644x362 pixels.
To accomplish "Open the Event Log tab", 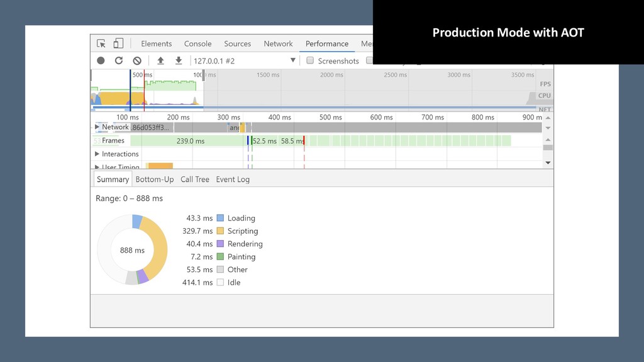I will point(233,179).
